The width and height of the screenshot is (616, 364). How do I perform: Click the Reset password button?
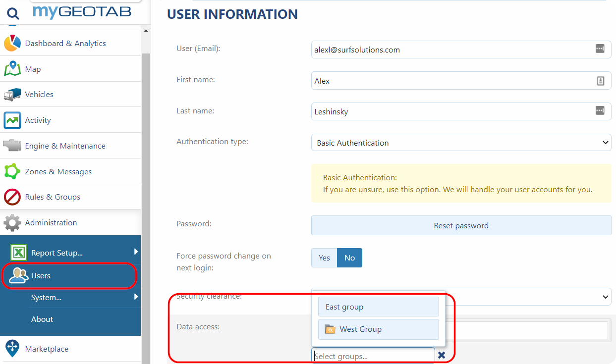(x=461, y=225)
